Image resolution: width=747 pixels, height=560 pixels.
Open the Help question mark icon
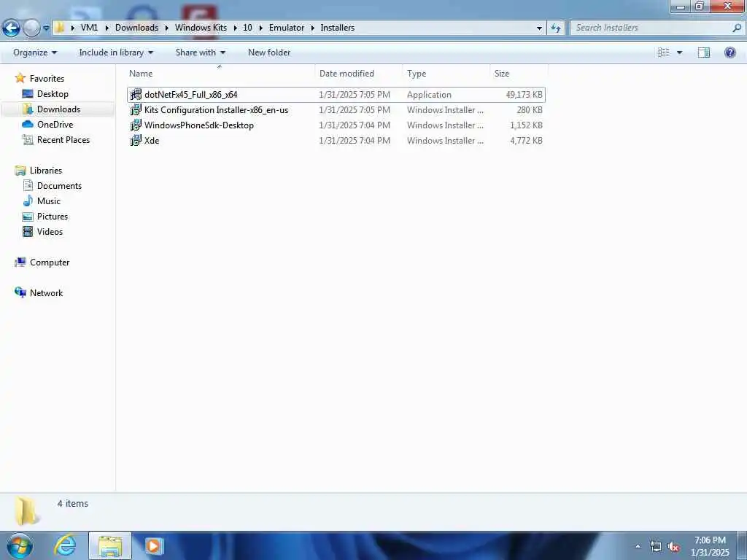tap(729, 52)
